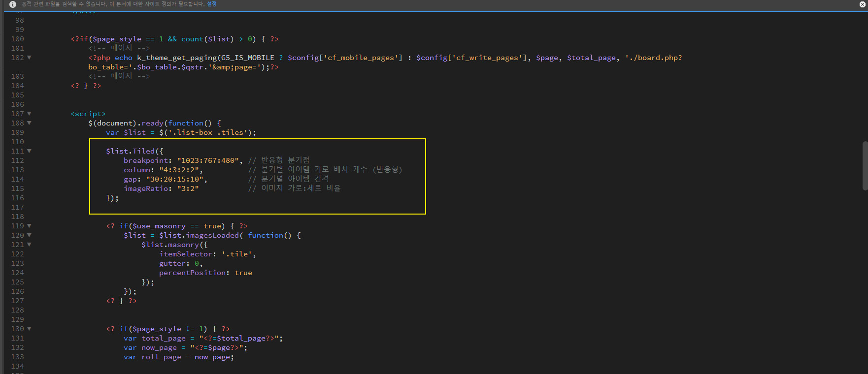Click itemSelector property on line 122

pyautogui.click(x=186, y=254)
